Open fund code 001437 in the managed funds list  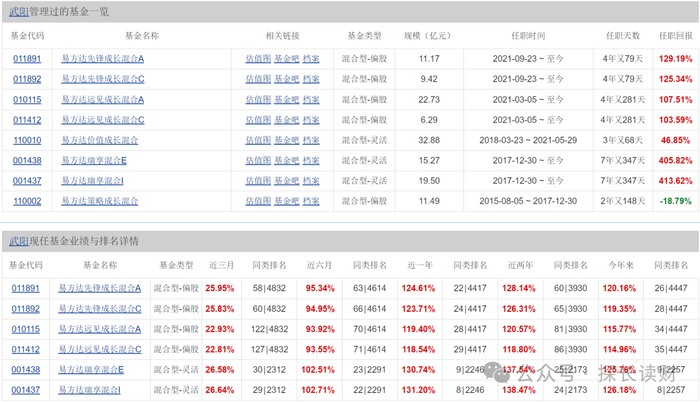click(x=27, y=181)
